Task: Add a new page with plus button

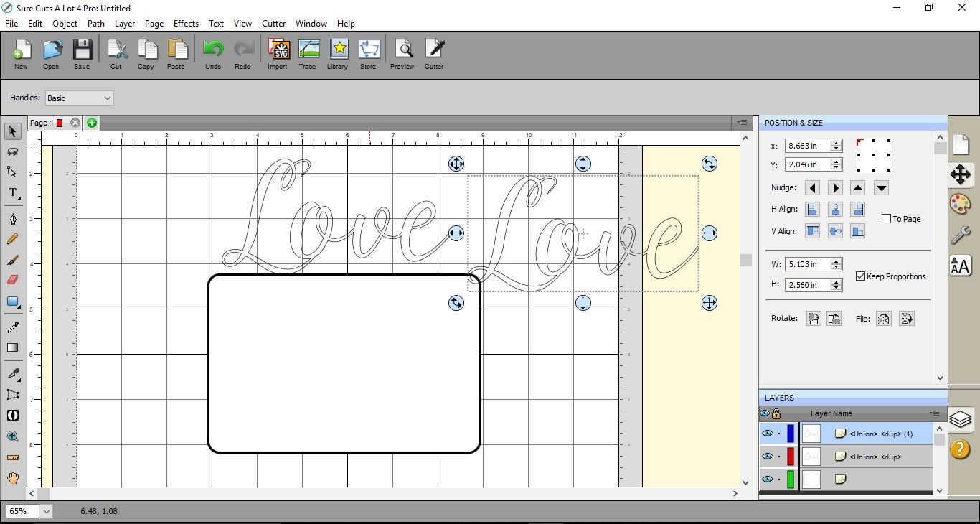Action: click(92, 123)
